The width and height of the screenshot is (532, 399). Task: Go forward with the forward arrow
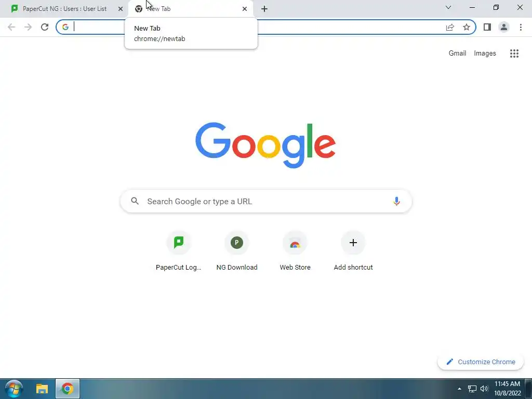click(28, 27)
